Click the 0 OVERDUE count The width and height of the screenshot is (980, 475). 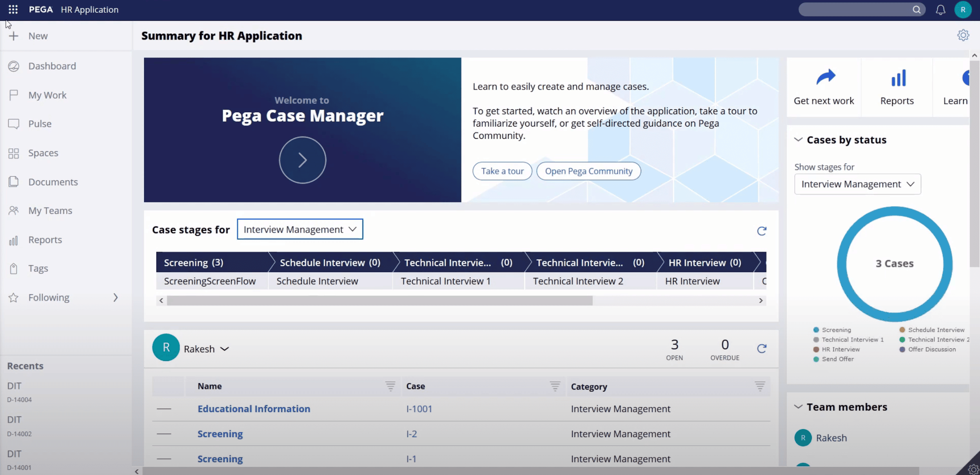pyautogui.click(x=725, y=350)
